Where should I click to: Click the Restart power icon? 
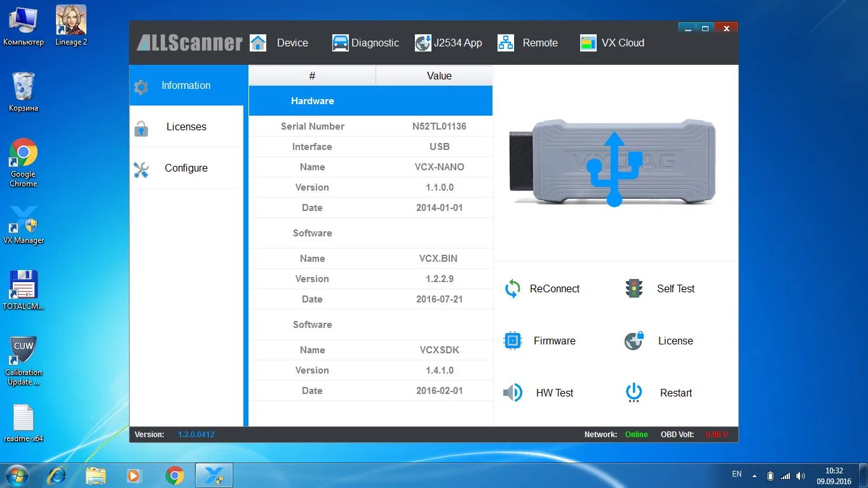point(634,393)
